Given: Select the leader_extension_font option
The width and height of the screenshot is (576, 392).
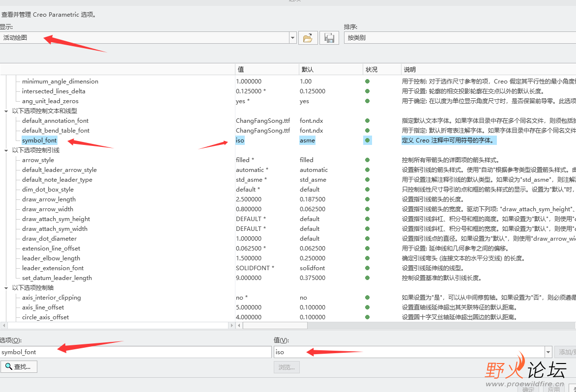Looking at the screenshot, I should [x=53, y=268].
